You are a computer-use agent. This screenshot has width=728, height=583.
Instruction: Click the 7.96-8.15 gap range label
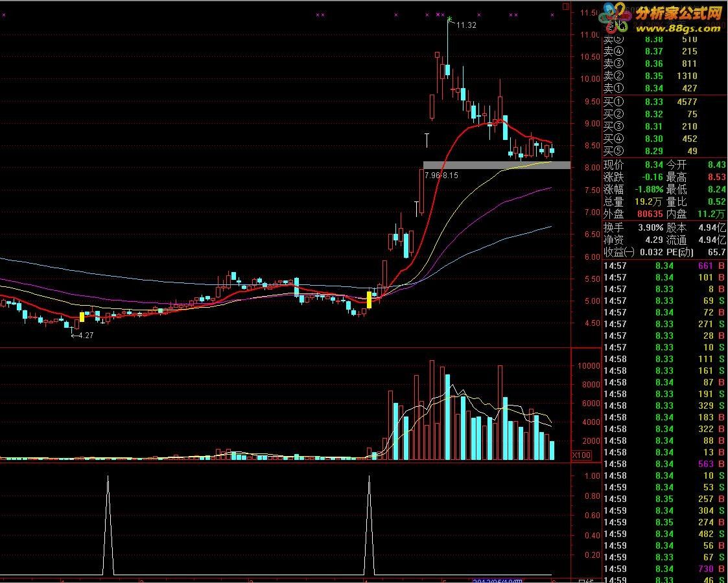(441, 176)
